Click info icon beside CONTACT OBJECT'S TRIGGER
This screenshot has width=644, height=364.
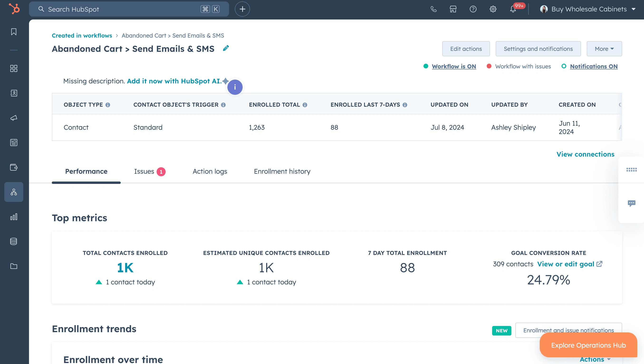click(223, 105)
